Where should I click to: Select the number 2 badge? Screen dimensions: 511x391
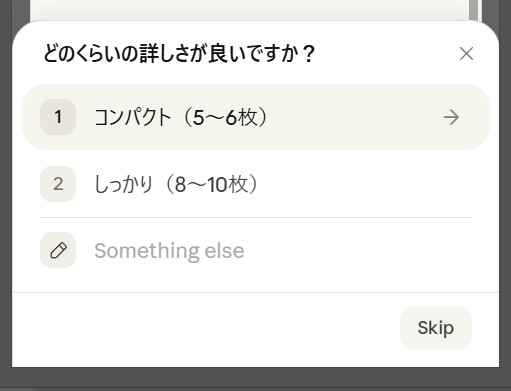point(58,184)
